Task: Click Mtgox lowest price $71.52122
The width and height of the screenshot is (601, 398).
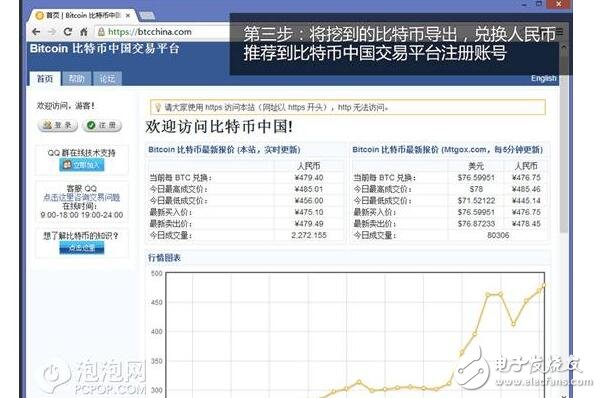Action: pyautogui.click(x=476, y=201)
